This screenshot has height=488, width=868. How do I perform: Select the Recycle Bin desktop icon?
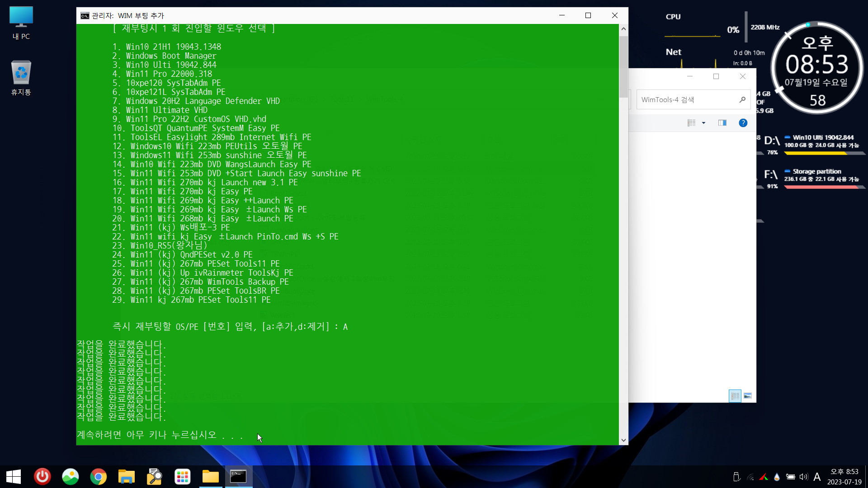[x=21, y=78]
